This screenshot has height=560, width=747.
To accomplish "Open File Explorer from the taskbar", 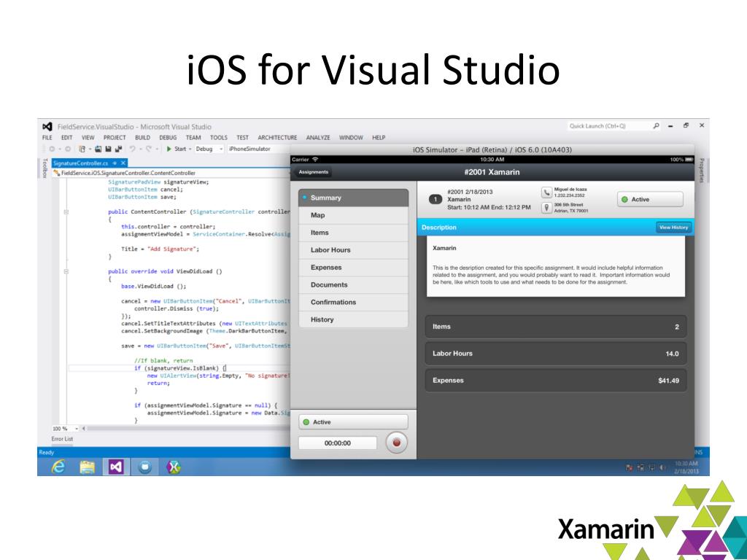I will click(87, 467).
